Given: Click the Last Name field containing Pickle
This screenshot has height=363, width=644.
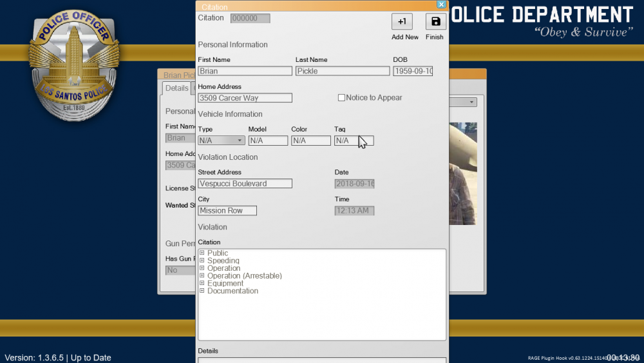Looking at the screenshot, I should coord(343,71).
